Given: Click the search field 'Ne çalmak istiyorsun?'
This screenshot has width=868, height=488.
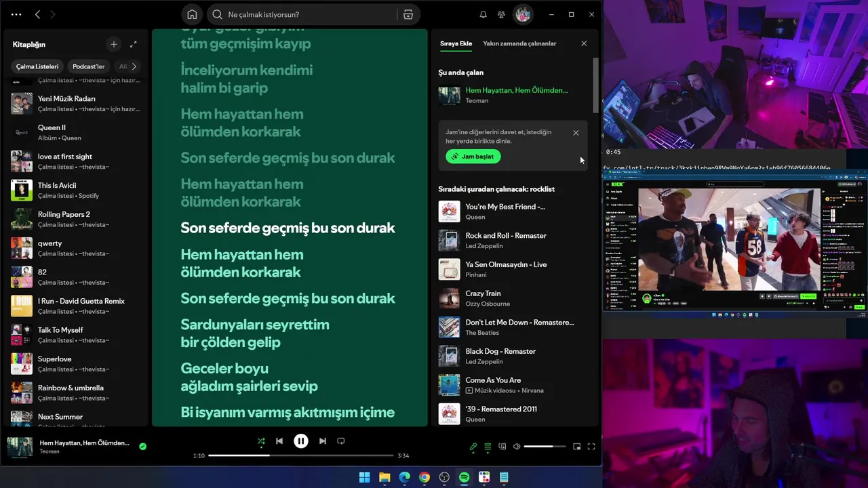Looking at the screenshot, I should click(302, 14).
